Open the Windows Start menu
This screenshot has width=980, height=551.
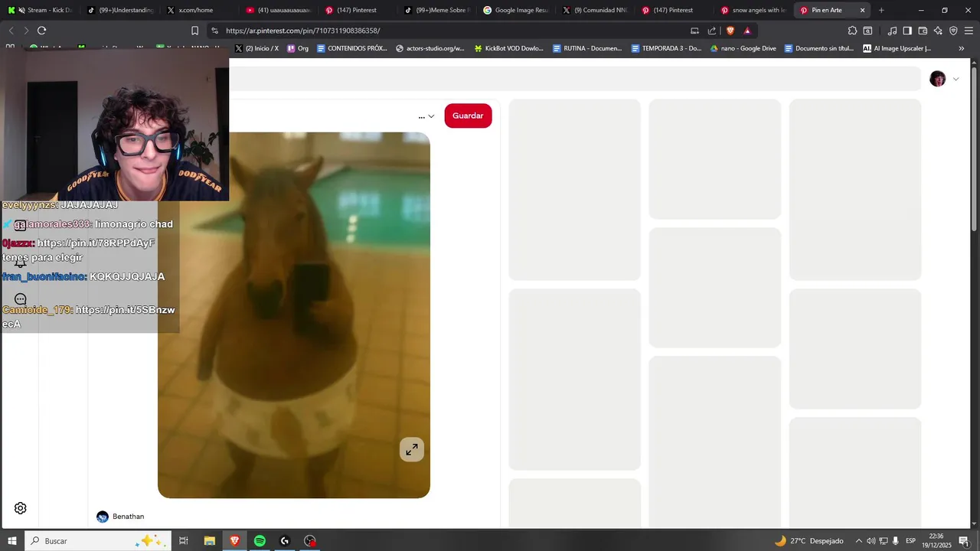[12, 541]
